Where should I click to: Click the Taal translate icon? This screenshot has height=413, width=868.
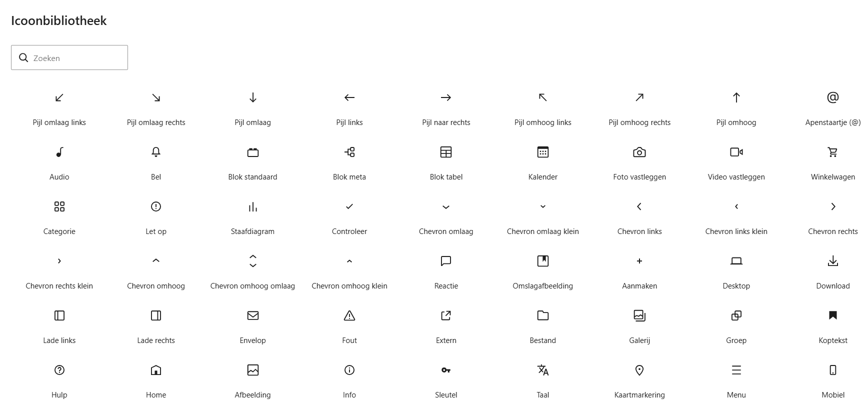[543, 370]
